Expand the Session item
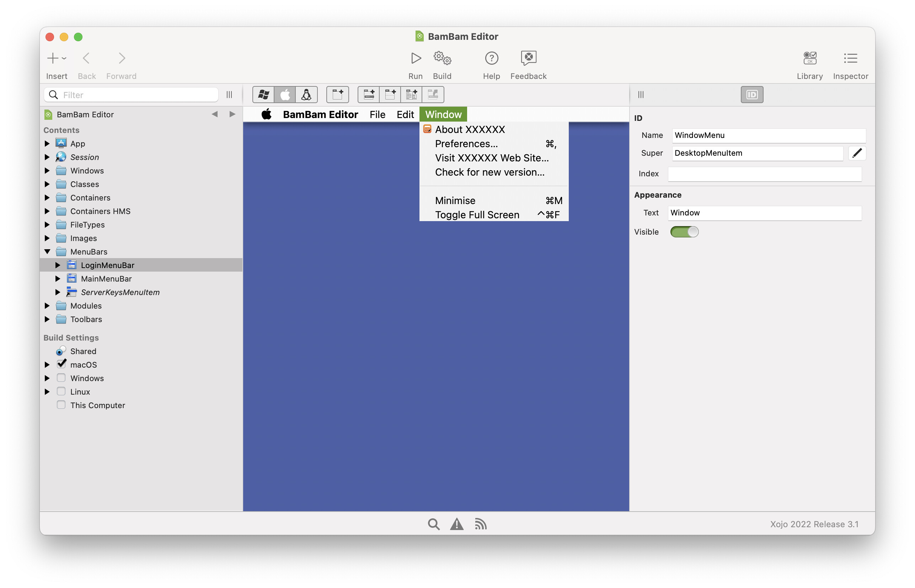 [x=47, y=157]
